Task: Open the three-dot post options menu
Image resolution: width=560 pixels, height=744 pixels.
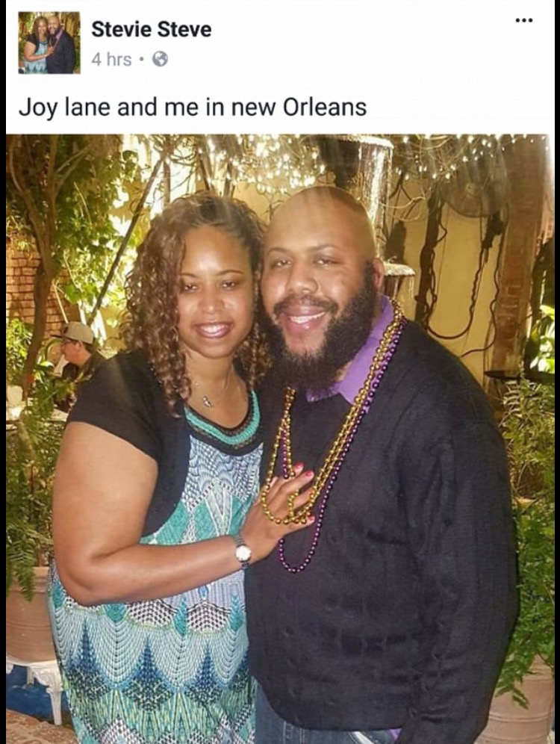Action: (x=524, y=20)
